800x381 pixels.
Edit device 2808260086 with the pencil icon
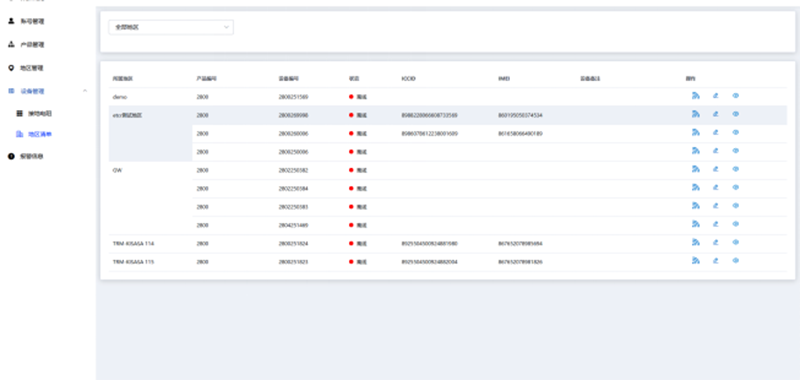pyautogui.click(x=715, y=133)
